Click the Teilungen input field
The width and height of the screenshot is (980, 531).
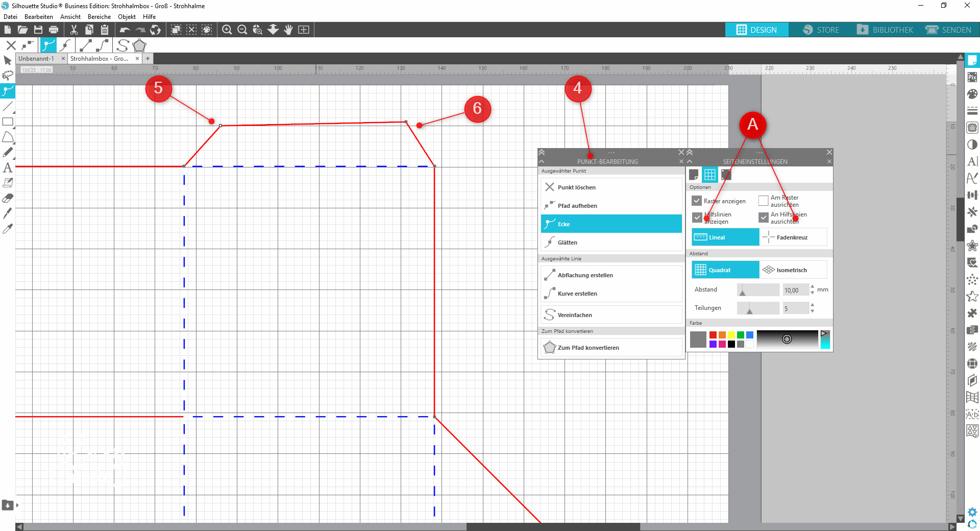point(795,308)
